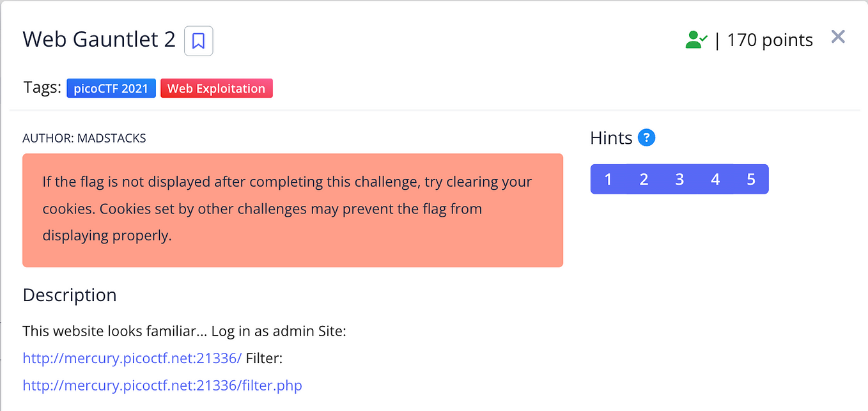Screen dimensions: 868x411
Task: Bookmark the Web Gauntlet 2 challenge
Action: 198,41
